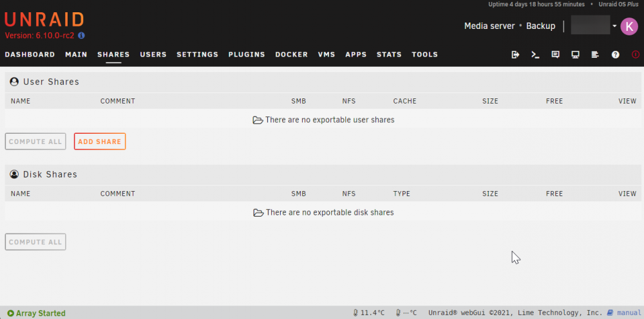Screen dimensions: 644x319
Task: Click the folder icon beside no user shares
Action: coord(258,120)
